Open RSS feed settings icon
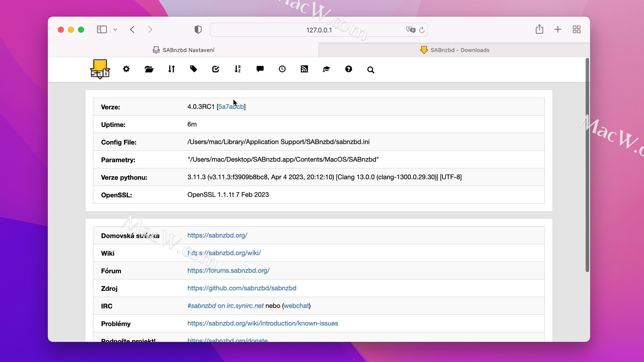This screenshot has width=644, height=362. point(304,69)
